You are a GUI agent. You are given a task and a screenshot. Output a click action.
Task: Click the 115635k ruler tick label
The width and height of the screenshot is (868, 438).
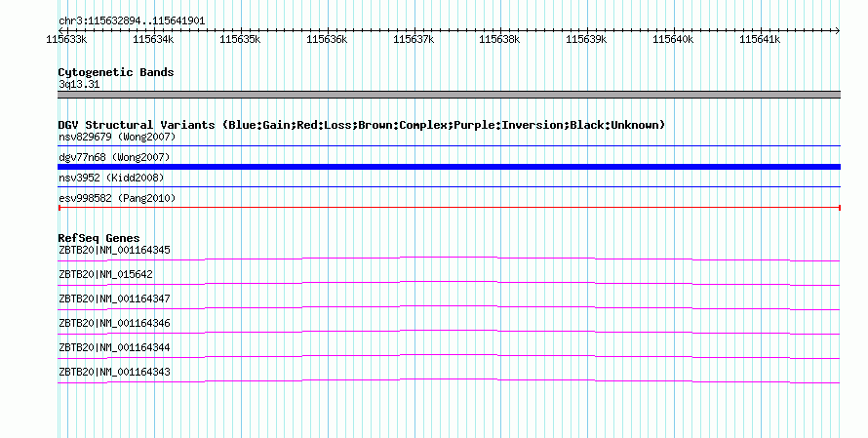tap(240, 39)
